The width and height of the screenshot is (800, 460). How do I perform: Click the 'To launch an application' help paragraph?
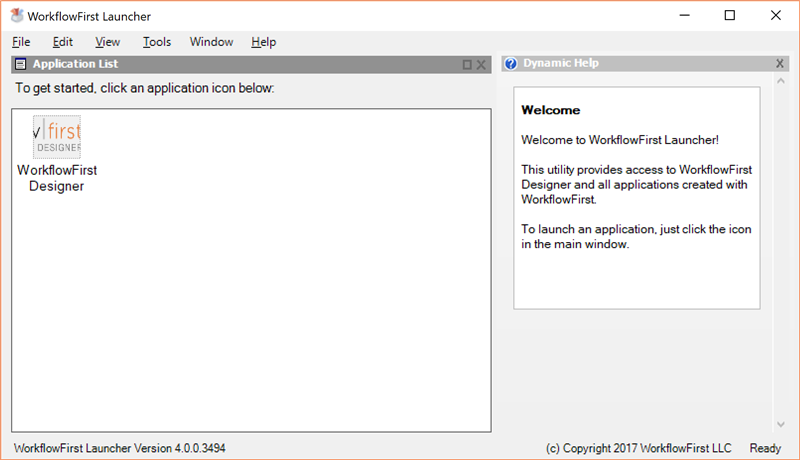[x=636, y=237]
